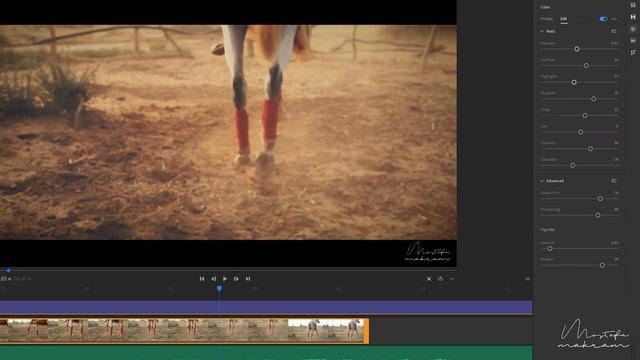
Task: Click the blue scrubber dot under preview
Action: point(8,270)
